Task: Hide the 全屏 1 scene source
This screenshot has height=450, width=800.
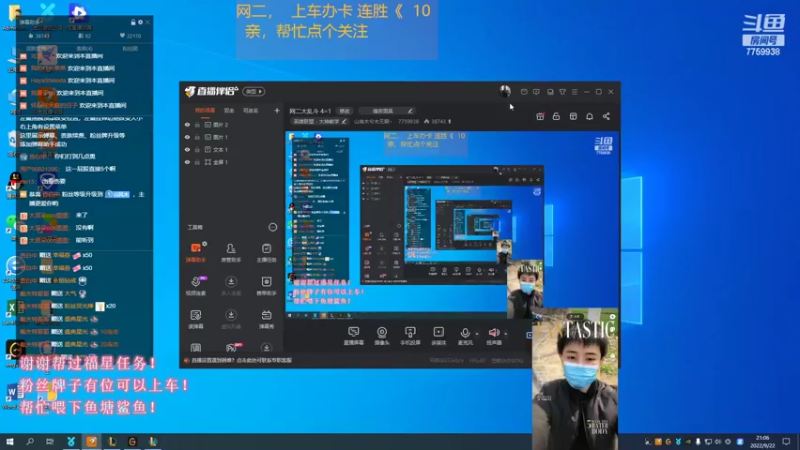Action: pos(187,162)
